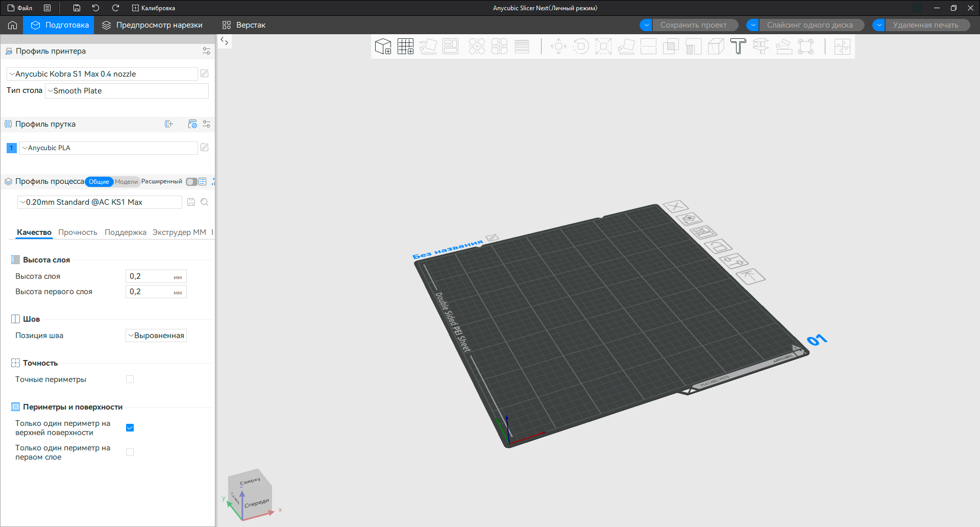Select the Seam painting tool
The height and width of the screenshot is (527, 980).
pos(716,46)
